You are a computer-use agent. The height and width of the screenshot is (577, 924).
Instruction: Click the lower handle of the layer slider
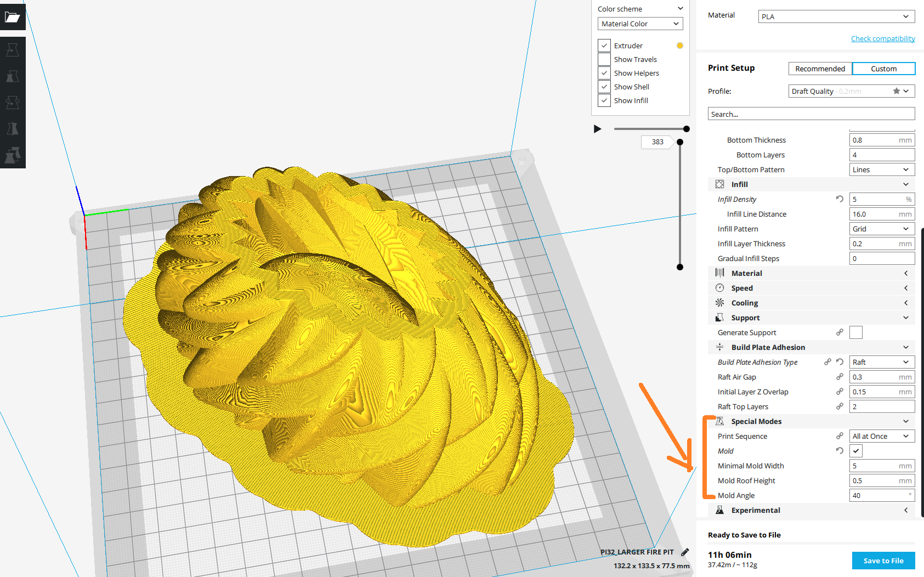click(680, 267)
